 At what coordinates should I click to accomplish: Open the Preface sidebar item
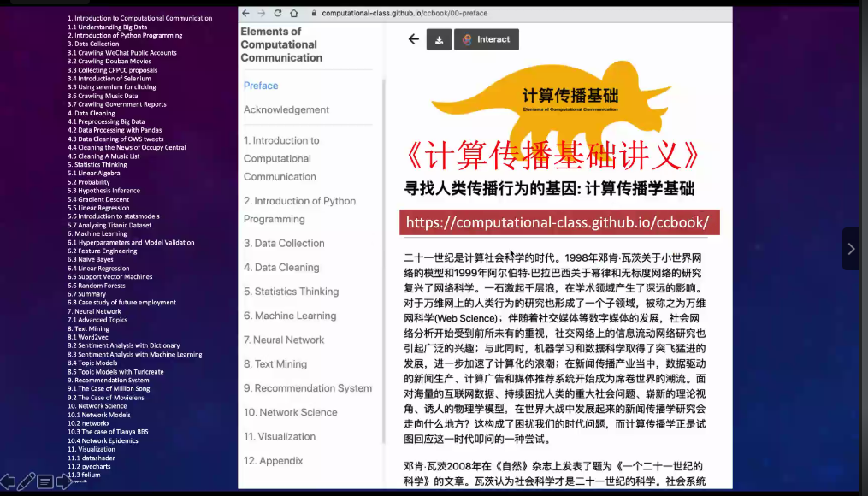coord(261,86)
